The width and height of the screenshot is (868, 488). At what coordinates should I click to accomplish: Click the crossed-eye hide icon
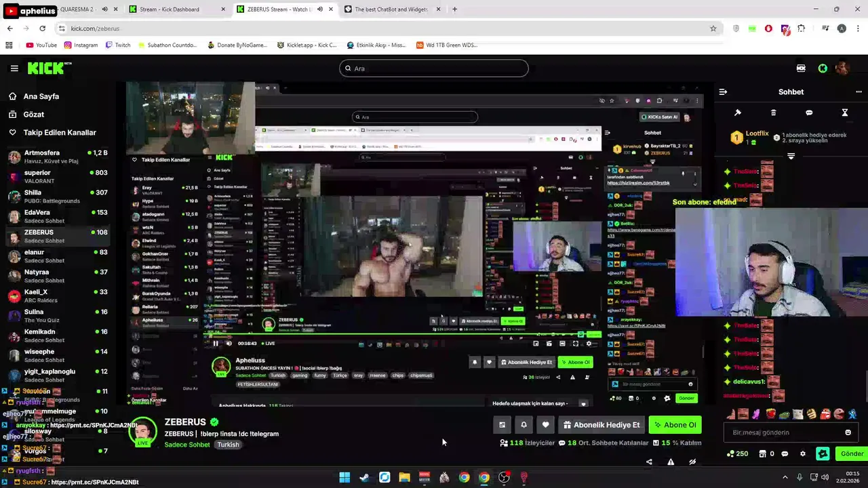click(692, 462)
